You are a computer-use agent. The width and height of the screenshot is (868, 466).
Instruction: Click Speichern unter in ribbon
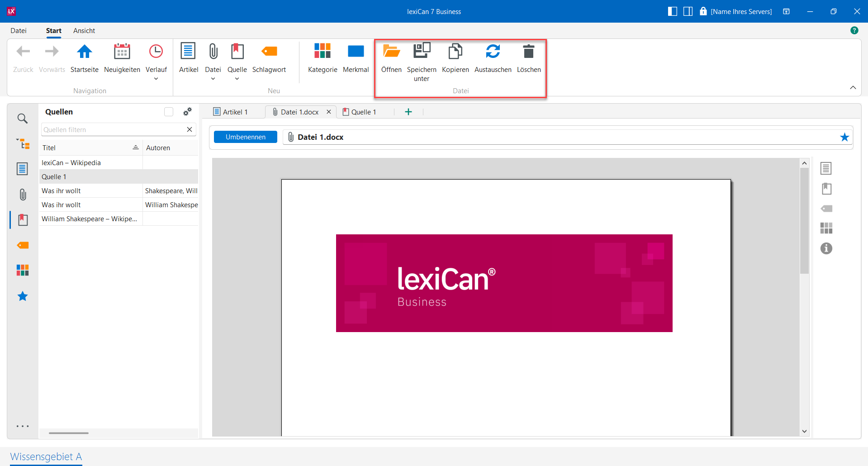421,52
